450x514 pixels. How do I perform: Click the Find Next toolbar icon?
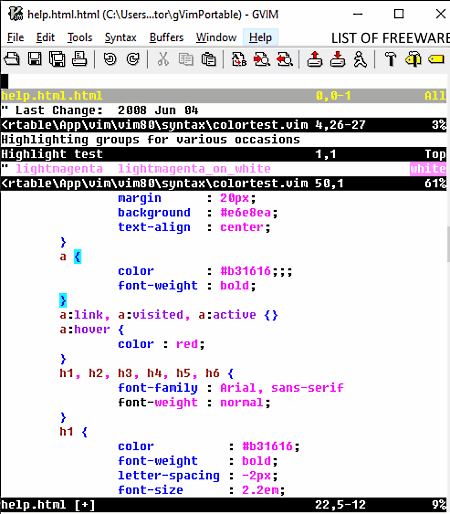(x=262, y=60)
